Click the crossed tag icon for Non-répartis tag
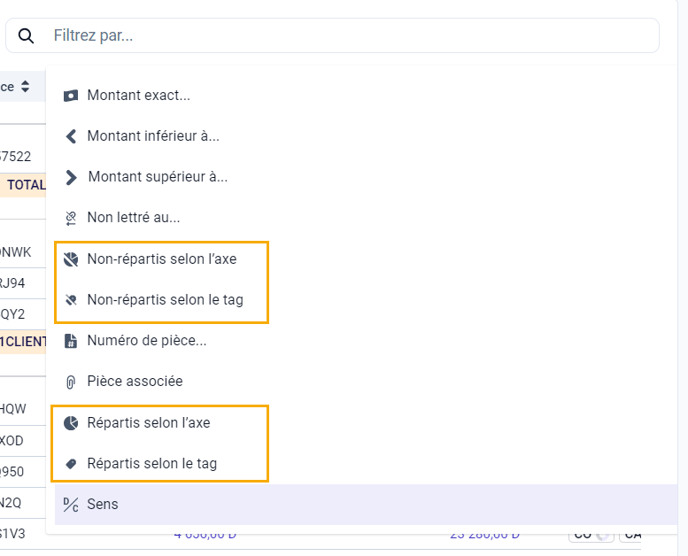Image resolution: width=688 pixels, height=556 pixels. click(x=71, y=300)
